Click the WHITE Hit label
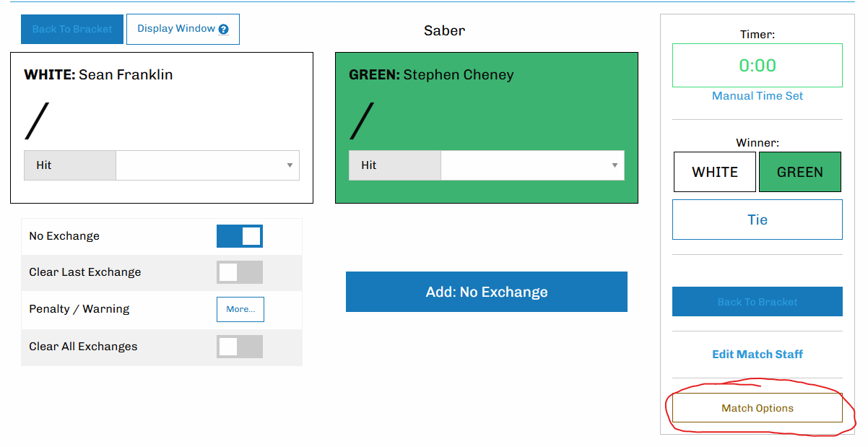This screenshot has width=868, height=447. click(x=70, y=165)
